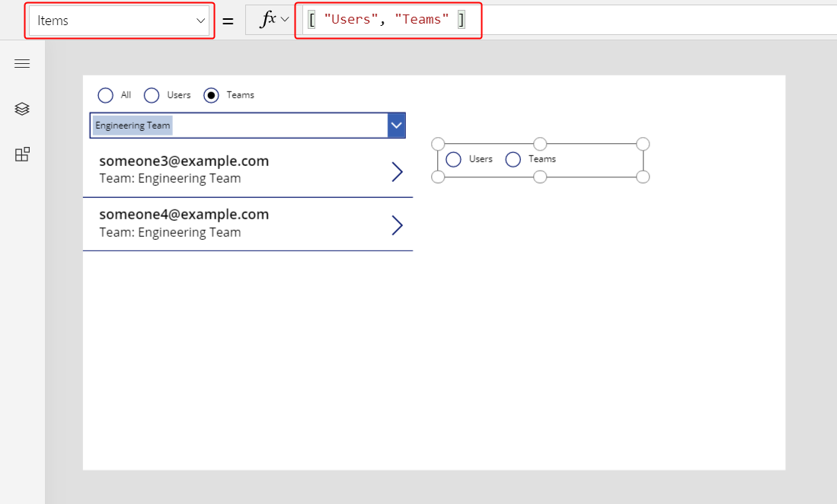
Task: Expand the Engineering Team combo box arrow
Action: pos(396,126)
